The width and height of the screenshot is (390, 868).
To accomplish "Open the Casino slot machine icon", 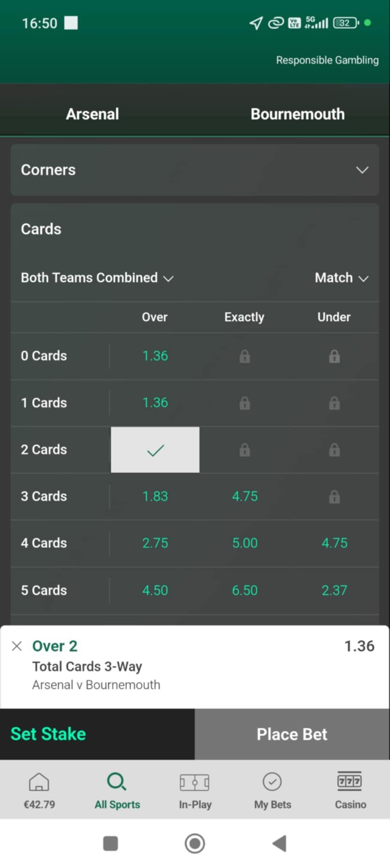I will point(350,782).
